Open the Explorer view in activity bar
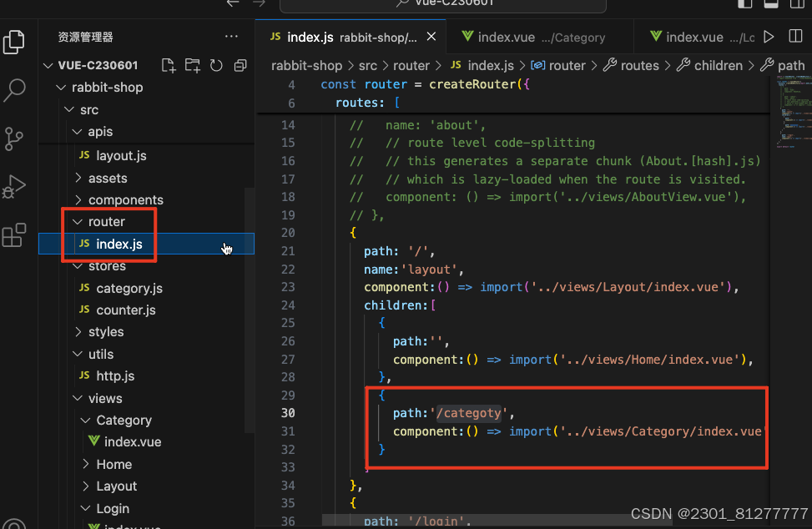The width and height of the screenshot is (812, 529). click(14, 42)
